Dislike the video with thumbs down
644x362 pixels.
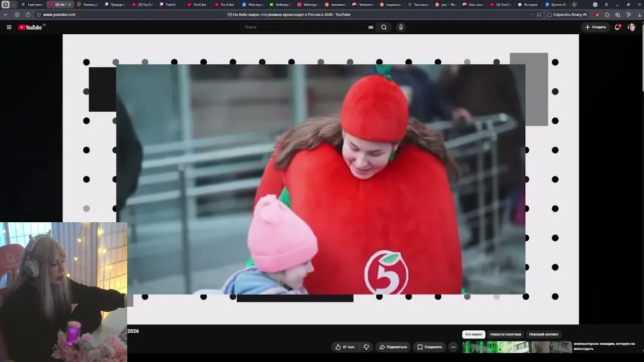(x=366, y=347)
